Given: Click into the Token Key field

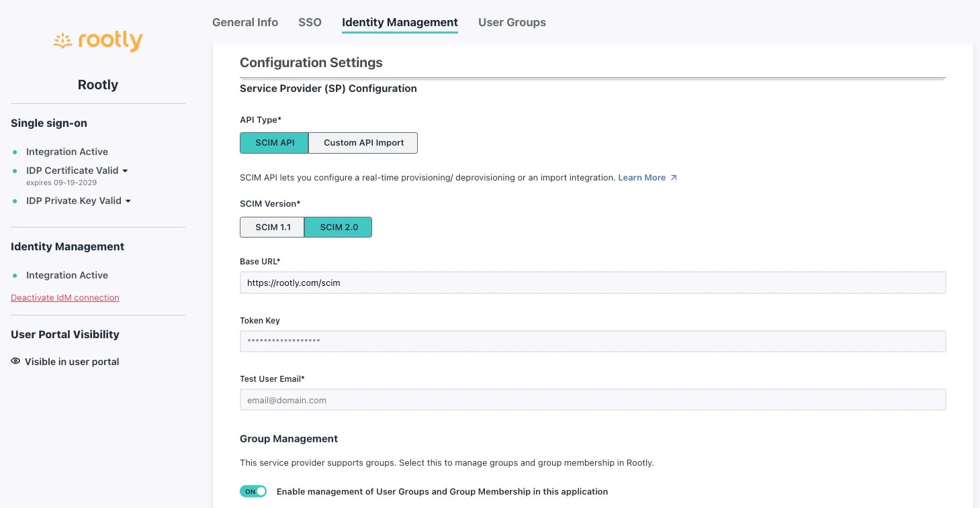Looking at the screenshot, I should [x=592, y=341].
